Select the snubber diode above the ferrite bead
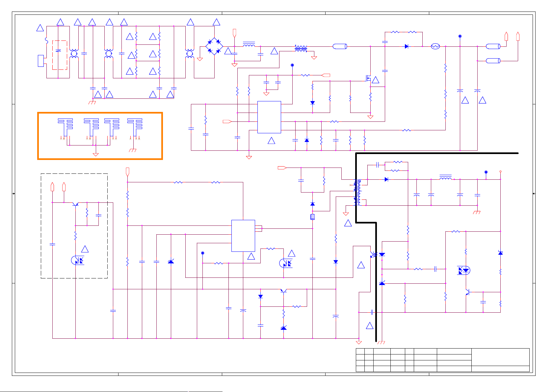 [312, 204]
